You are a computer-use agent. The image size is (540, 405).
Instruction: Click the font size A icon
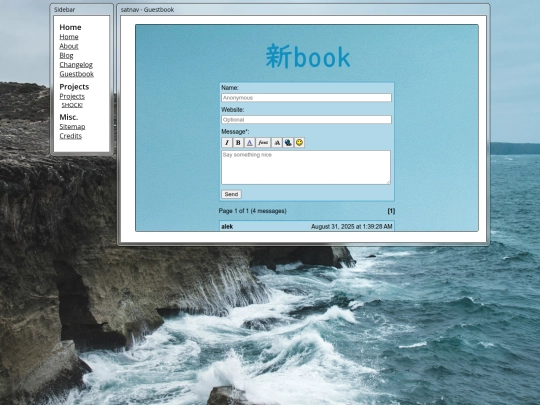click(277, 143)
